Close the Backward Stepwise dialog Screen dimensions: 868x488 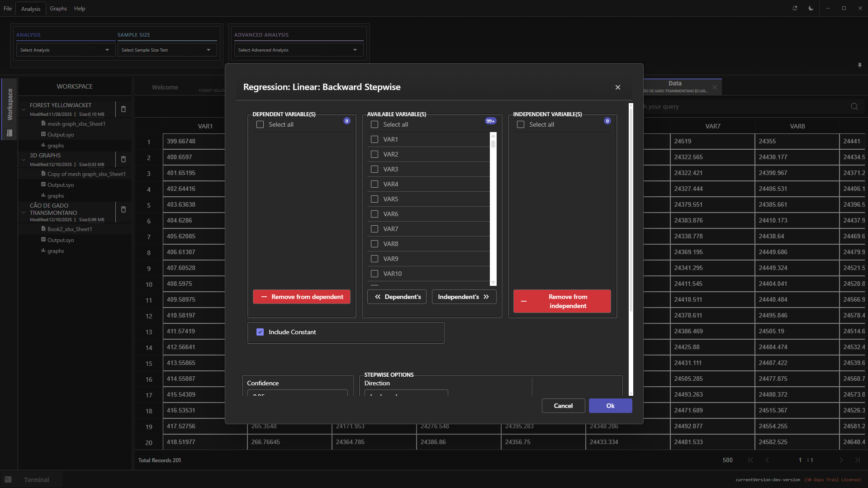point(617,87)
